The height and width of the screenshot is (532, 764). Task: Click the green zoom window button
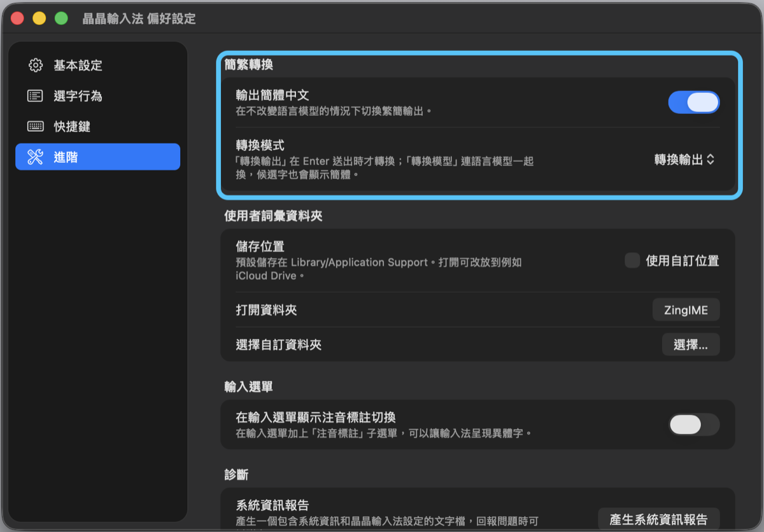tap(61, 18)
